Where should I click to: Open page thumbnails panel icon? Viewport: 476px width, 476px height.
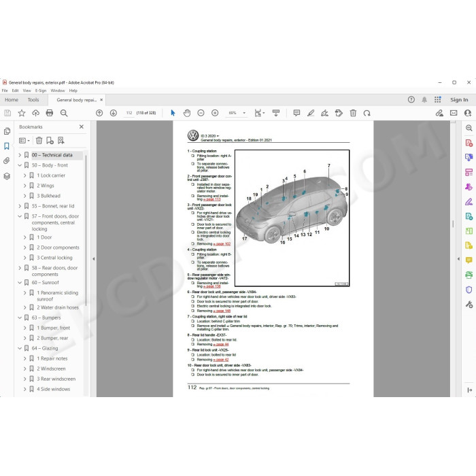click(7, 131)
